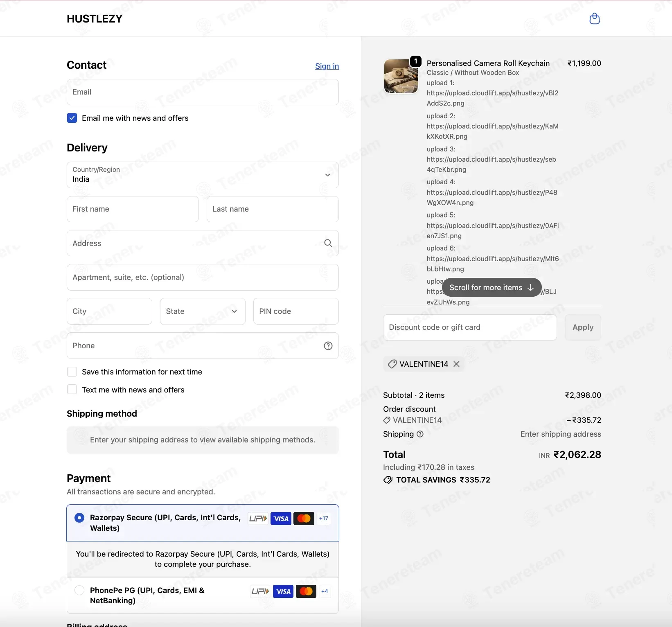
Task: Select PhonePe PG payment option
Action: 79,590
